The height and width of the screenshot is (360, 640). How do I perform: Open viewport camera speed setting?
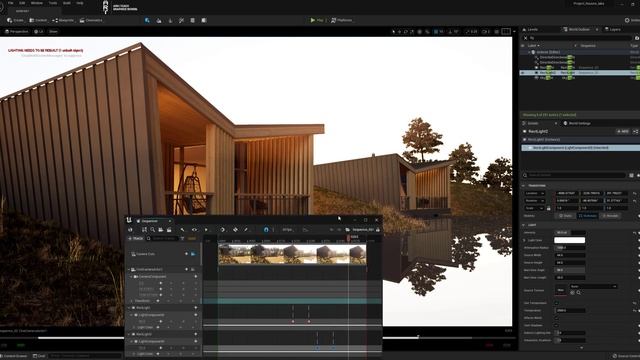click(486, 31)
